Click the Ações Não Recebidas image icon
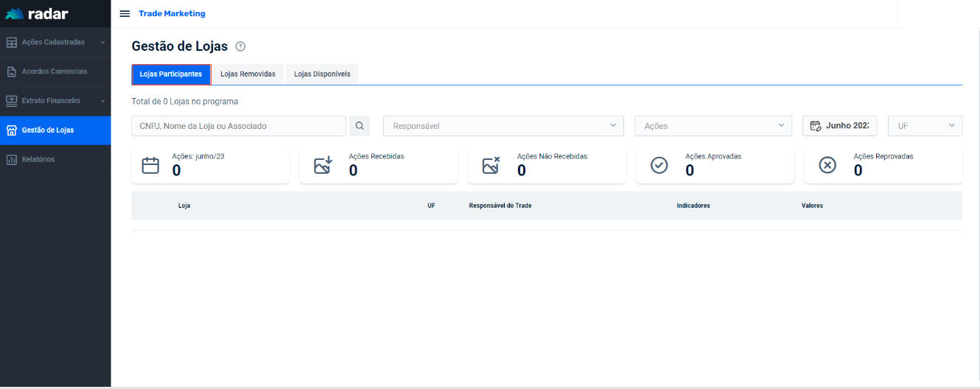Image resolution: width=980 pixels, height=389 pixels. click(491, 165)
